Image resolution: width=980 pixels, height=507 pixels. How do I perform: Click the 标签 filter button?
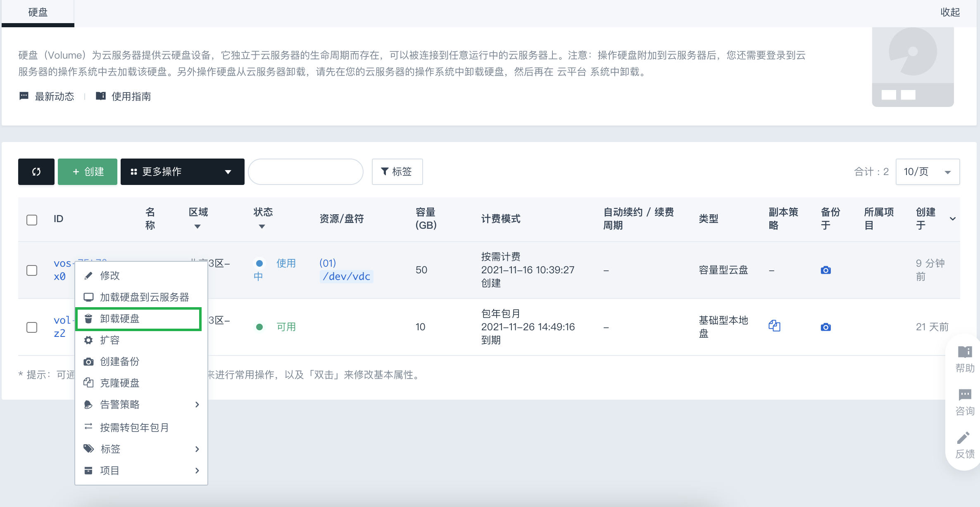click(x=397, y=172)
